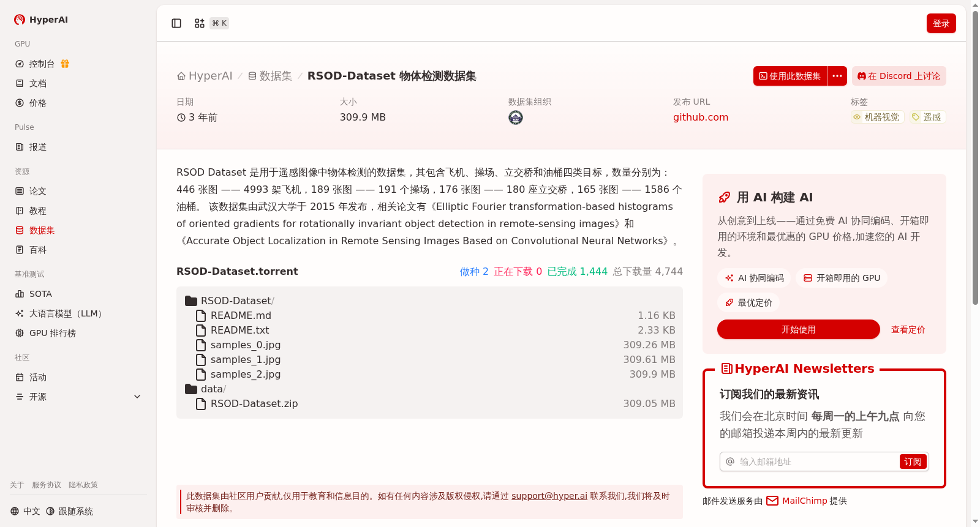Click the gift icon beside 控制台
Image resolution: width=980 pixels, height=527 pixels.
tap(65, 64)
